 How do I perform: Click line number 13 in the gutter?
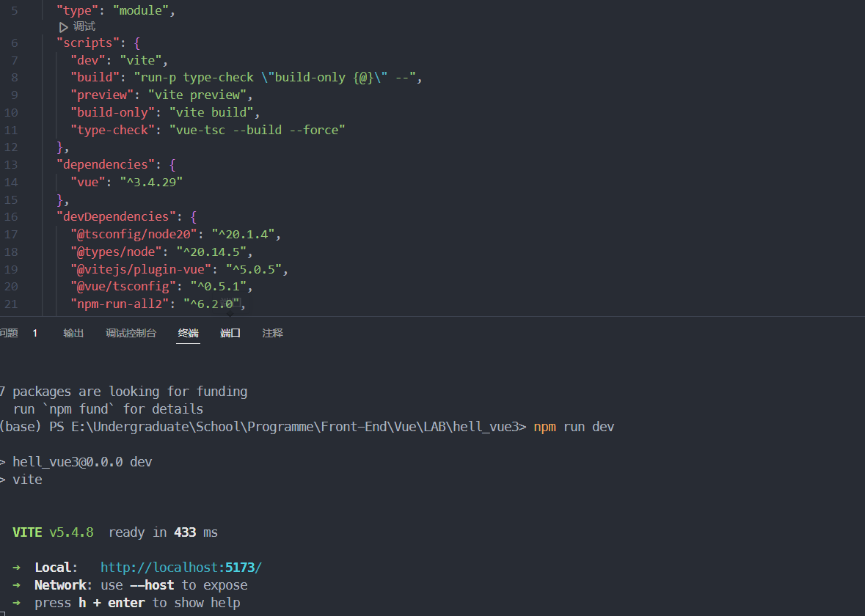(11, 165)
